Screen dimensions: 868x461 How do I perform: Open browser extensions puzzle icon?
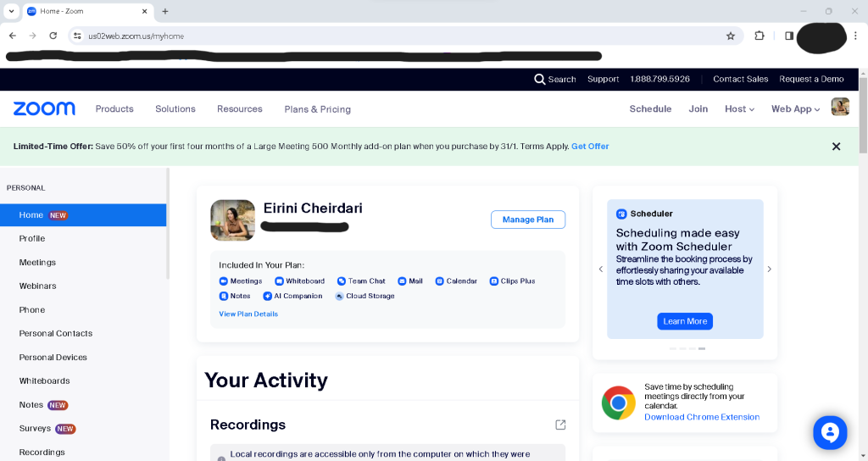click(759, 36)
